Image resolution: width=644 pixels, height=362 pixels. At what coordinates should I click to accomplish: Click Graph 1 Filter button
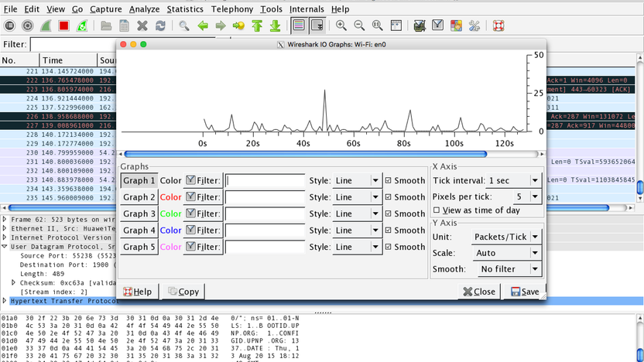click(203, 180)
